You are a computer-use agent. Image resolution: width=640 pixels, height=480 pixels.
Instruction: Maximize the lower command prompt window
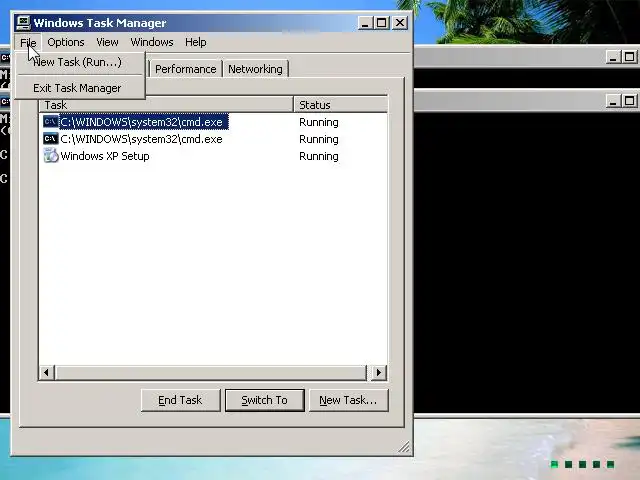629,101
